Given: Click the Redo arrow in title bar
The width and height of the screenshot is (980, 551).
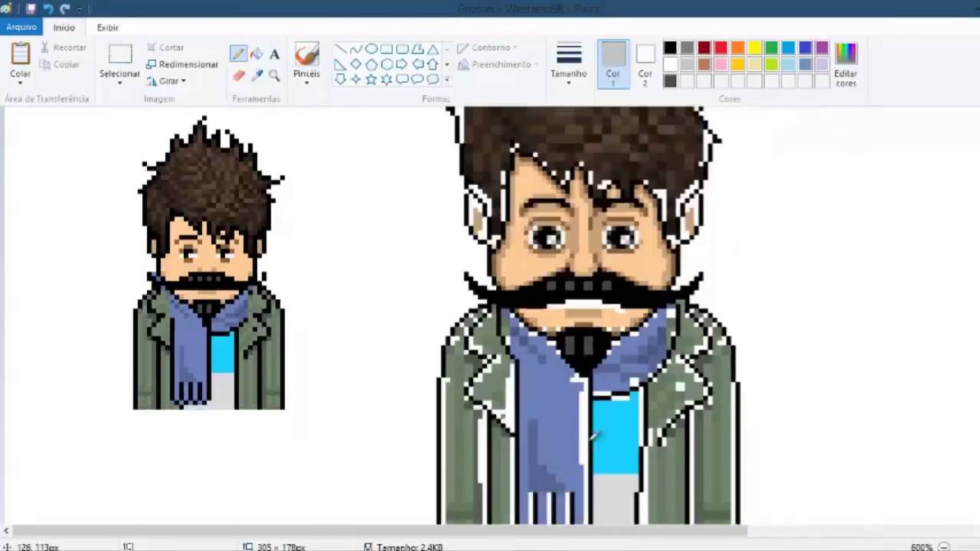Looking at the screenshot, I should (64, 9).
